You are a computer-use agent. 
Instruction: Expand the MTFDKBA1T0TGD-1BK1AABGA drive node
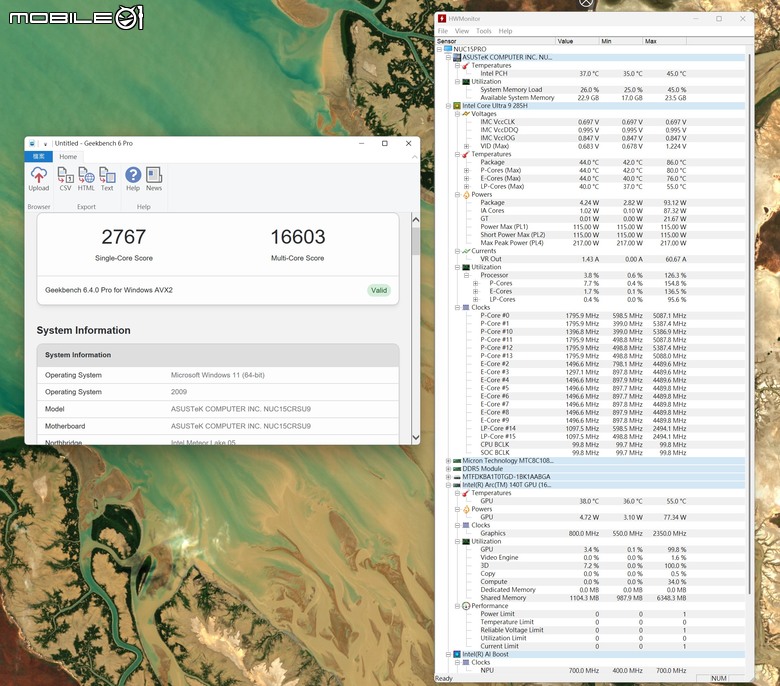tap(449, 477)
